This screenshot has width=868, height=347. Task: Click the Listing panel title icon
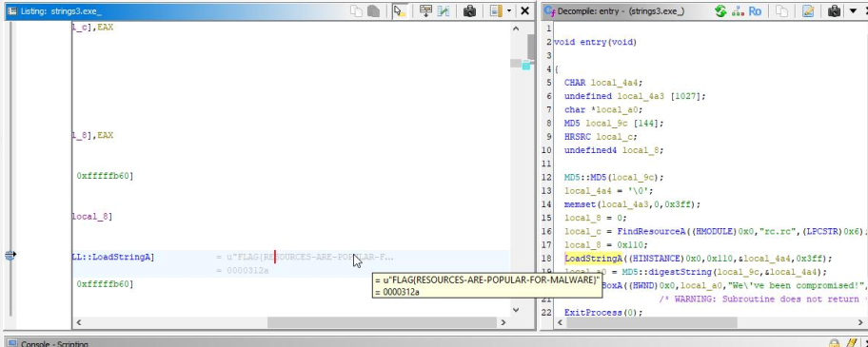(x=12, y=11)
